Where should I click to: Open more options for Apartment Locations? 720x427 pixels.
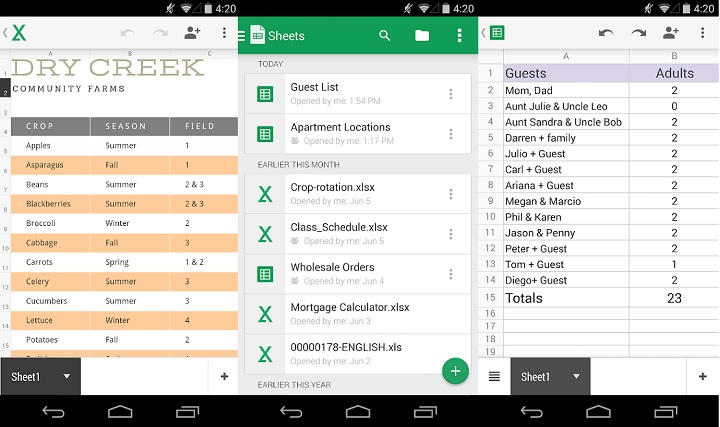pos(451,134)
